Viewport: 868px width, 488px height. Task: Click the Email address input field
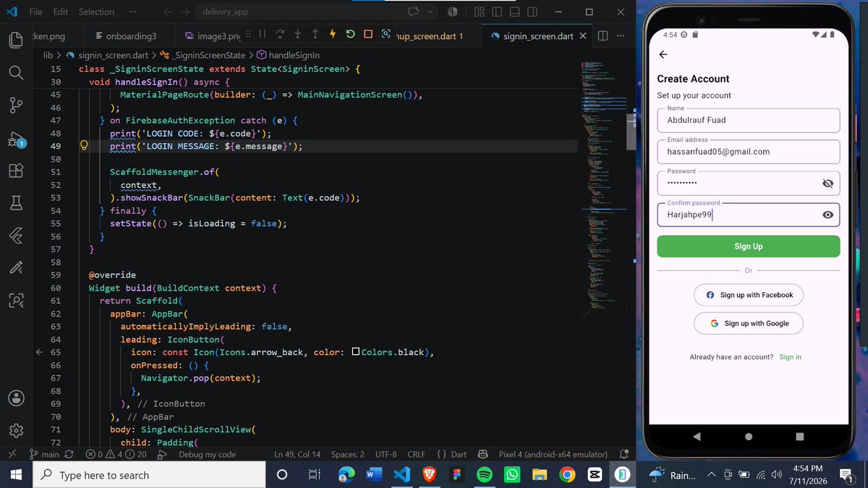(x=748, y=152)
